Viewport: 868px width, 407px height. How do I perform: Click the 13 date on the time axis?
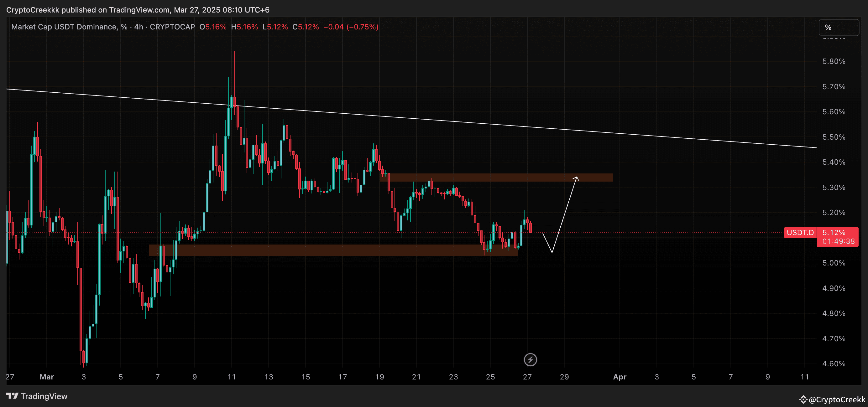pyautogui.click(x=269, y=377)
